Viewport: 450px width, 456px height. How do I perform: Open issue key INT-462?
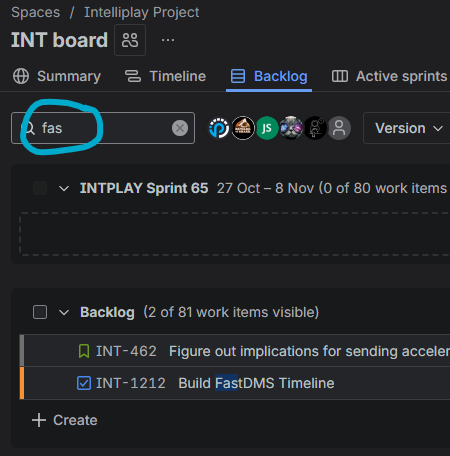(126, 351)
